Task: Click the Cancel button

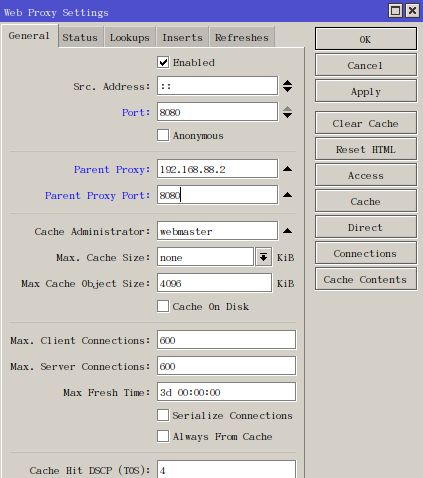Action: pyautogui.click(x=366, y=65)
